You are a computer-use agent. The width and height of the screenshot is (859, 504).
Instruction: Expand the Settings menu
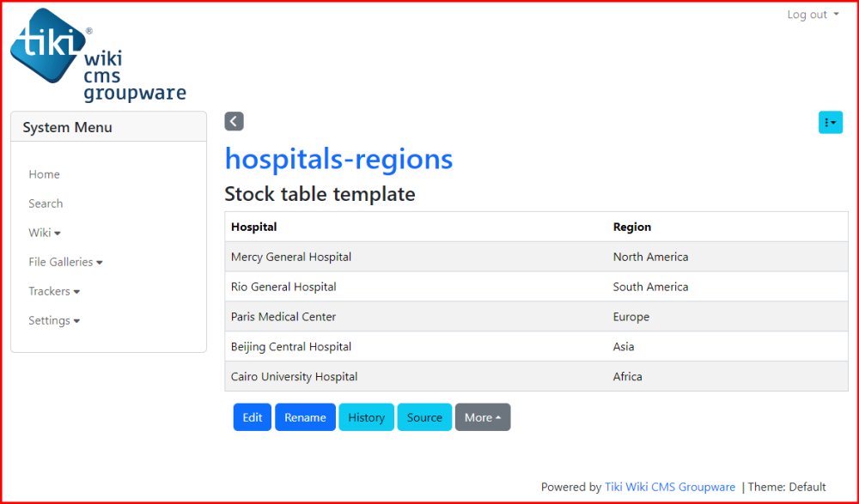[54, 320]
